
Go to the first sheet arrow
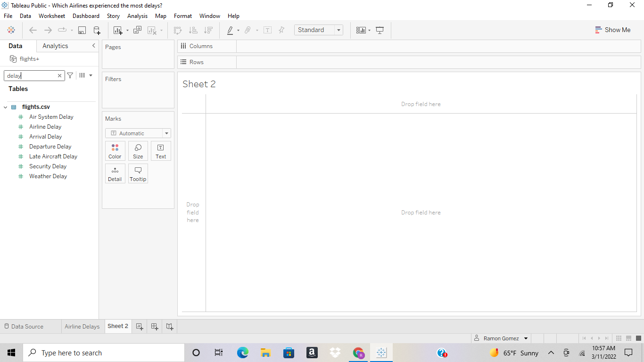[x=585, y=338]
